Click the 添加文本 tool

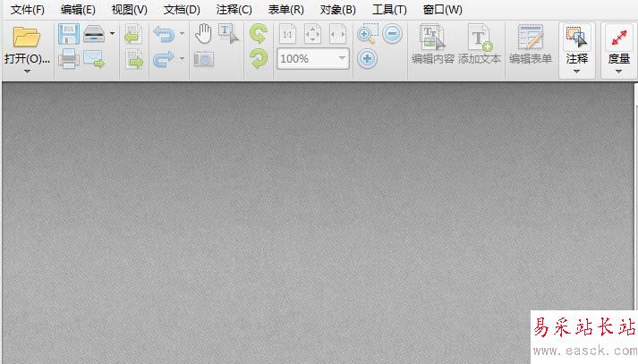pyautogui.click(x=480, y=45)
